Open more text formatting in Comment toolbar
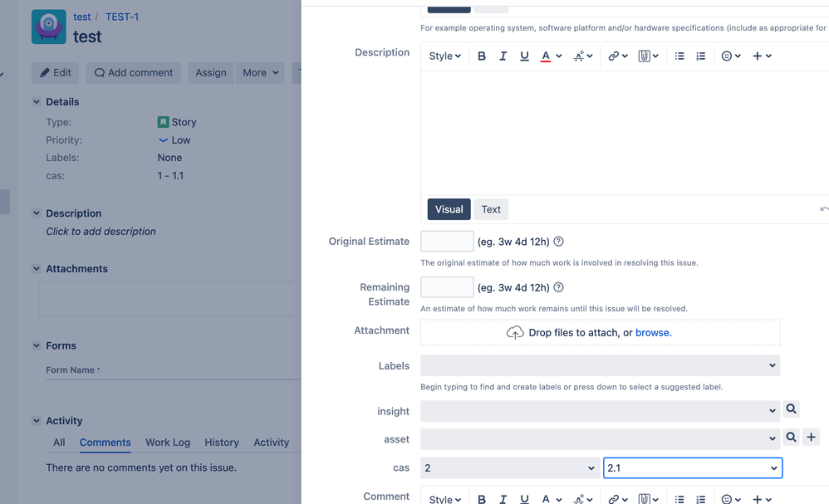This screenshot has width=829, height=504. pos(583,499)
